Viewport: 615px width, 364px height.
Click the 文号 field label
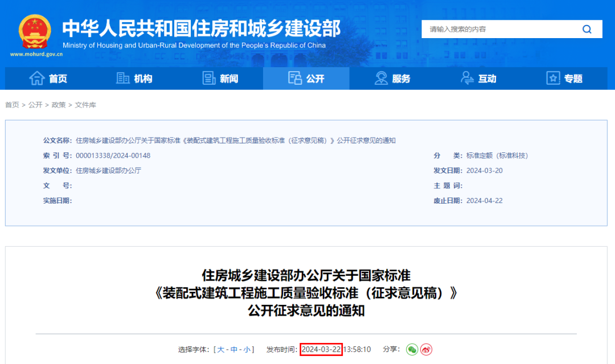tap(58, 186)
